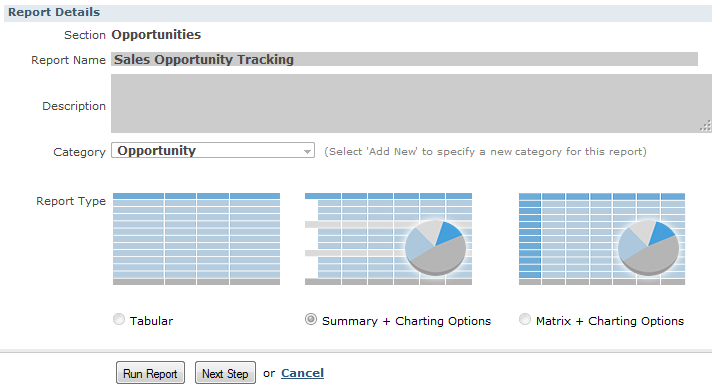Select Matrix + Charting Options radio button
The height and width of the screenshot is (389, 712).
(x=524, y=319)
